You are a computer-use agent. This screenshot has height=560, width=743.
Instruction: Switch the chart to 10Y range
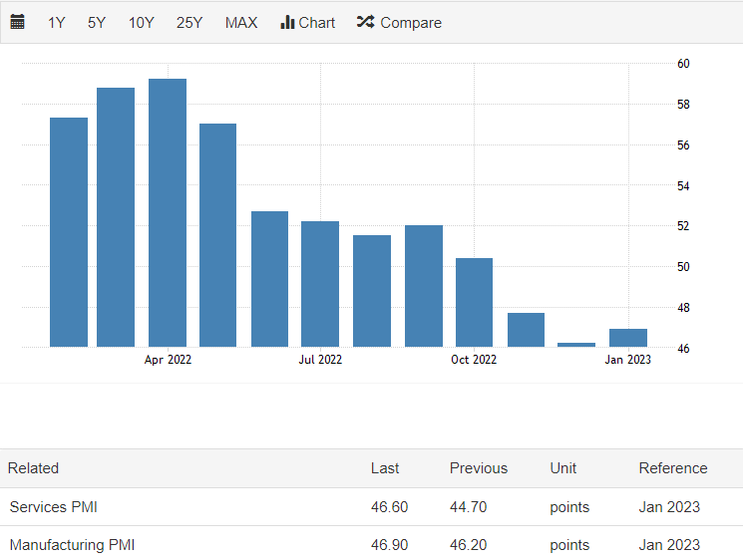(x=142, y=23)
